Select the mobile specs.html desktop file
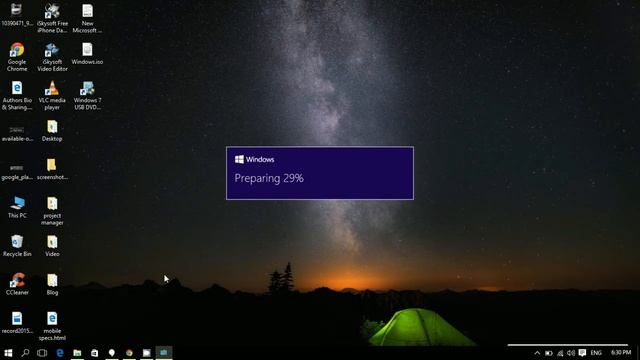 tap(52, 326)
